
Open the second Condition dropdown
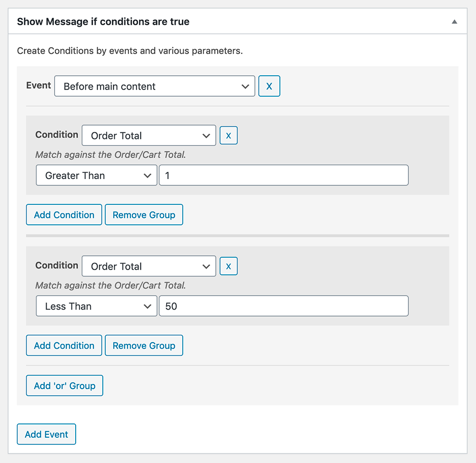(x=149, y=266)
